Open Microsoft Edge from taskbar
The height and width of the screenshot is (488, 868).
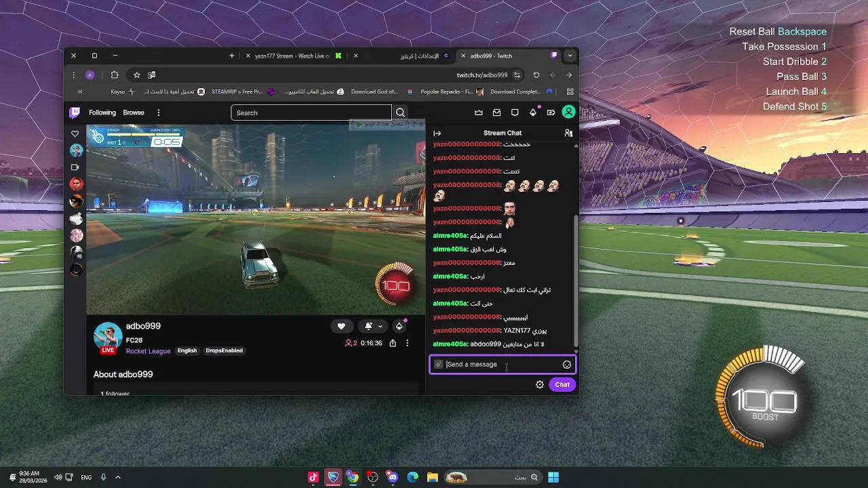tap(412, 477)
